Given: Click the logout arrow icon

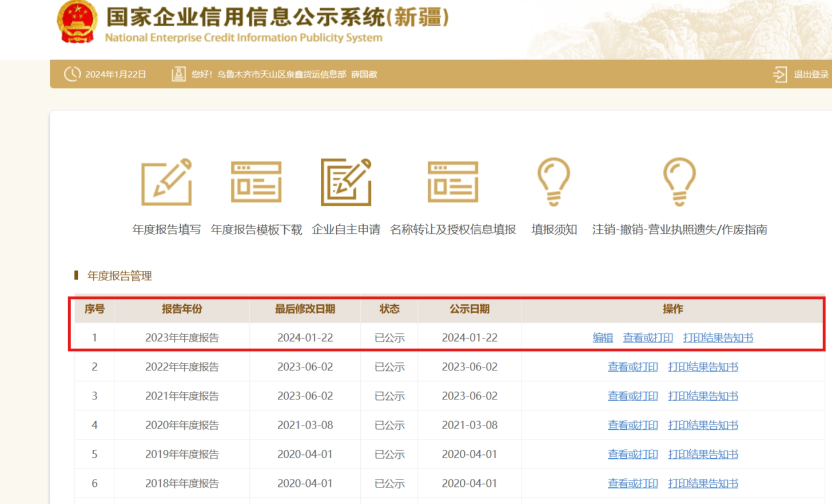Looking at the screenshot, I should 780,74.
